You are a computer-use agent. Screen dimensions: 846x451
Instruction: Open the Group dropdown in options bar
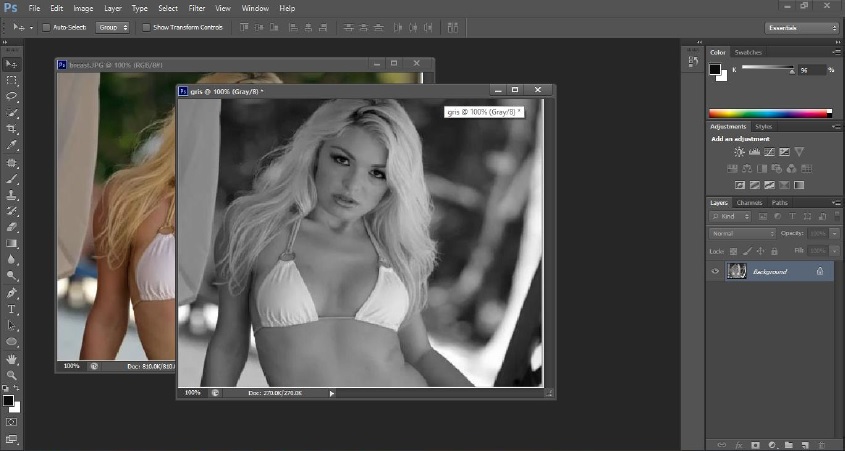coord(113,27)
